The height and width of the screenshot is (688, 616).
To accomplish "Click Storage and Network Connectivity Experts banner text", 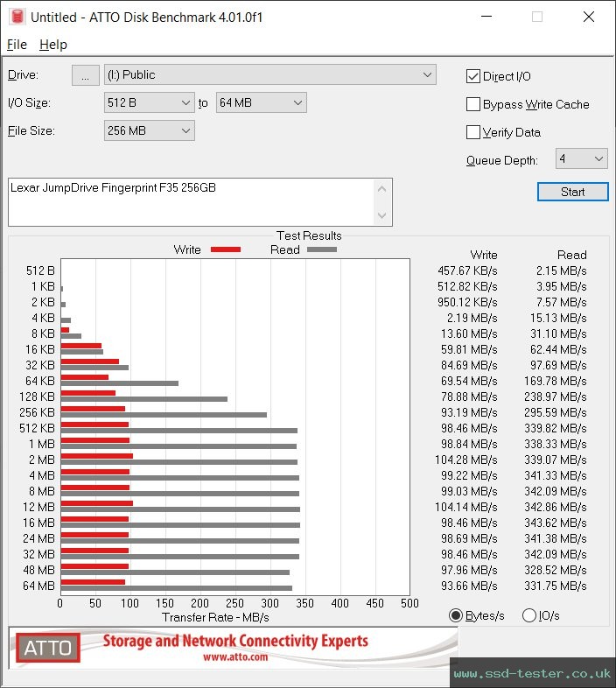I will (235, 641).
